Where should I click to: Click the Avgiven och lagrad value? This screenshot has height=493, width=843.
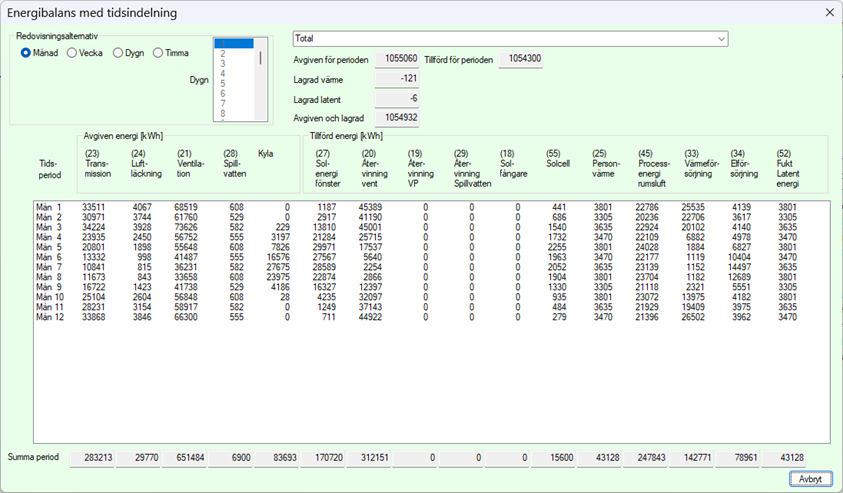(x=397, y=117)
